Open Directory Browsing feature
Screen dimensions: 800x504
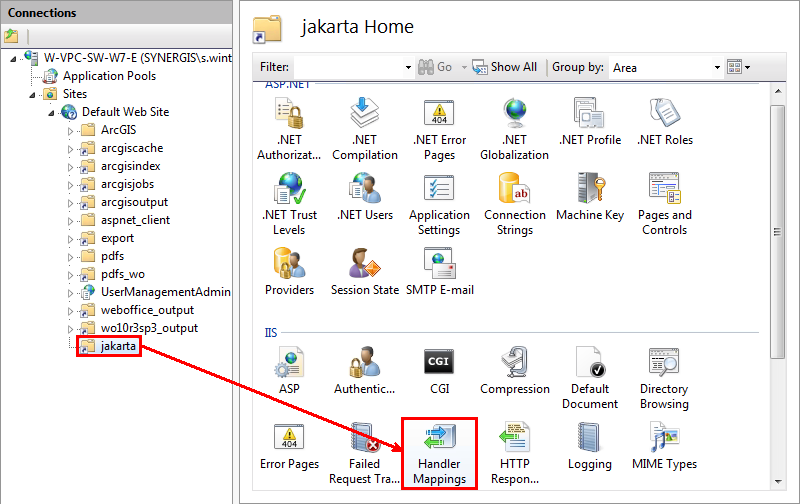(664, 378)
